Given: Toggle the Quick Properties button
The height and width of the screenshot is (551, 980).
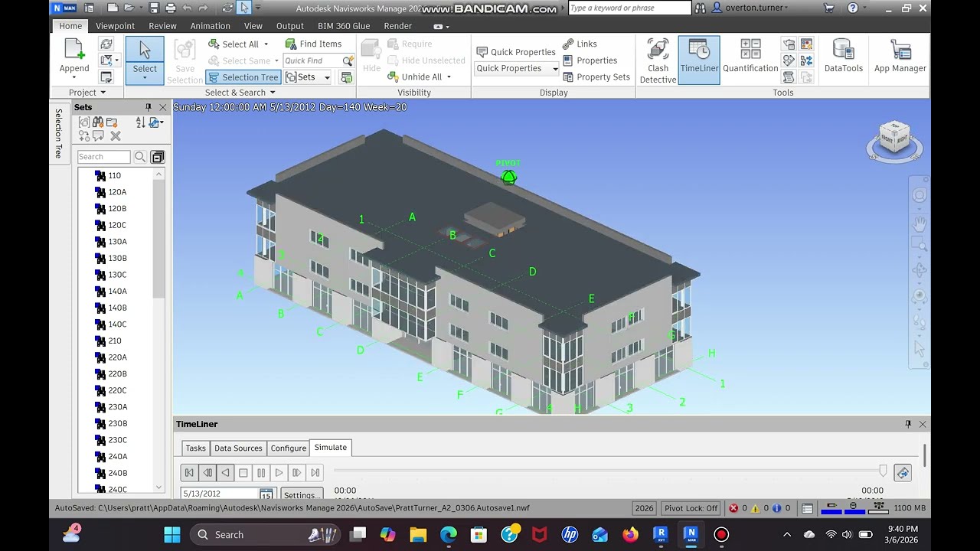Looking at the screenshot, I should [516, 51].
